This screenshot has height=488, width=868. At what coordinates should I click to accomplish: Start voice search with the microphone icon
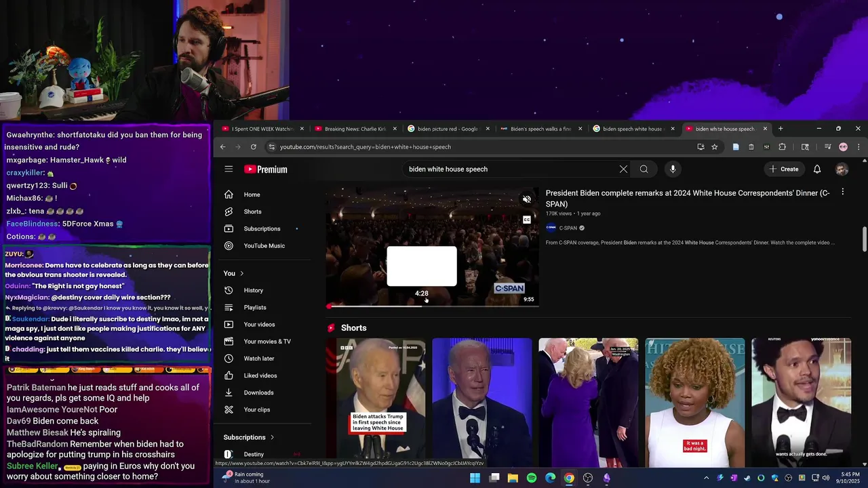coord(673,169)
